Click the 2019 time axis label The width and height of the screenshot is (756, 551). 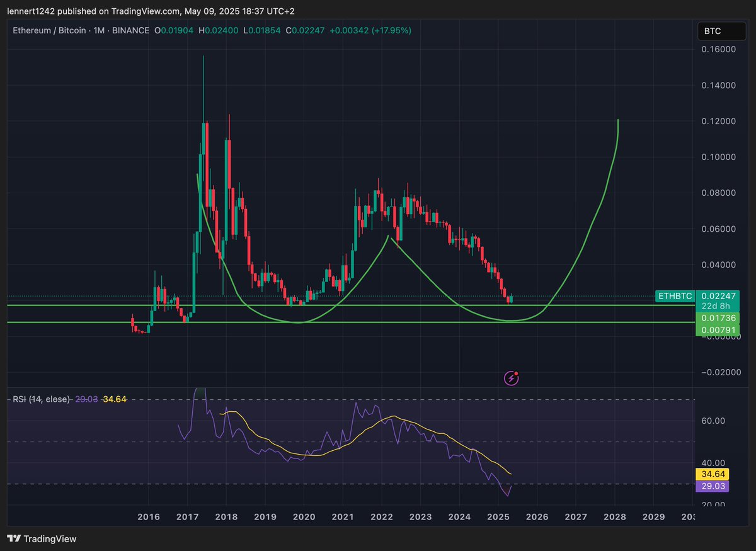point(265,516)
